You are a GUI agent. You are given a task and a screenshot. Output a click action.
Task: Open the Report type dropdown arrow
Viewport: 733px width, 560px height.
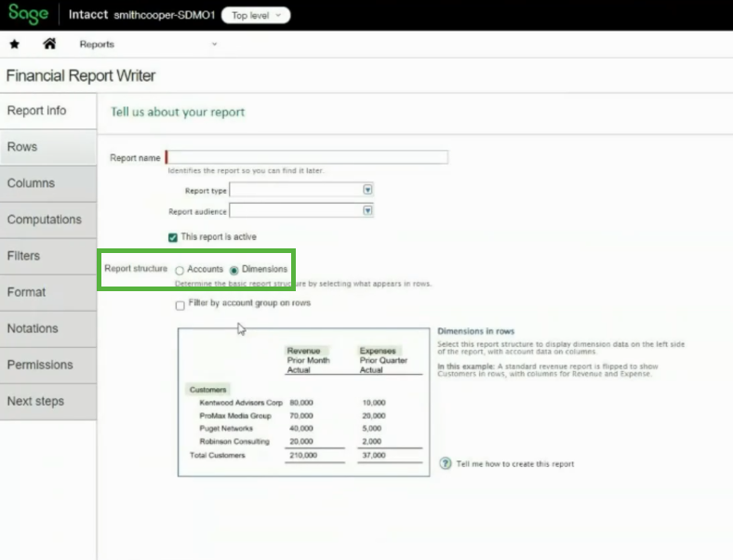[367, 190]
